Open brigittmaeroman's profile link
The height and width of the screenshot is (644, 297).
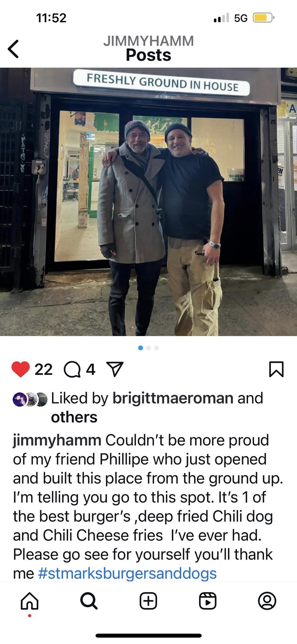[173, 398]
